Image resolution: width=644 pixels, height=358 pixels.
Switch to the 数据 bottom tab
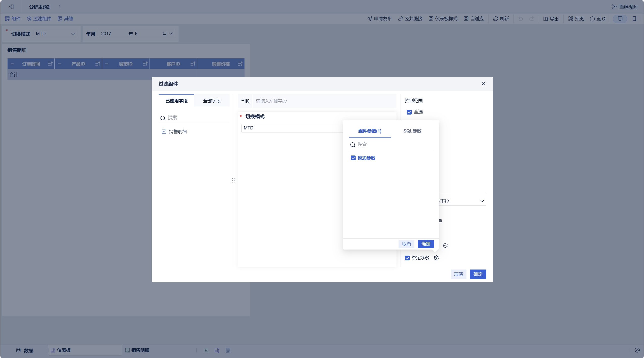pyautogui.click(x=24, y=350)
